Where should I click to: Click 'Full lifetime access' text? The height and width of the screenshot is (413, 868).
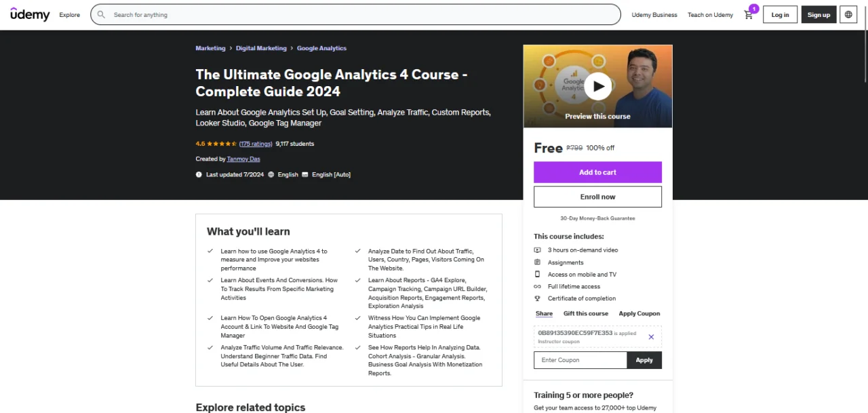pyautogui.click(x=574, y=286)
